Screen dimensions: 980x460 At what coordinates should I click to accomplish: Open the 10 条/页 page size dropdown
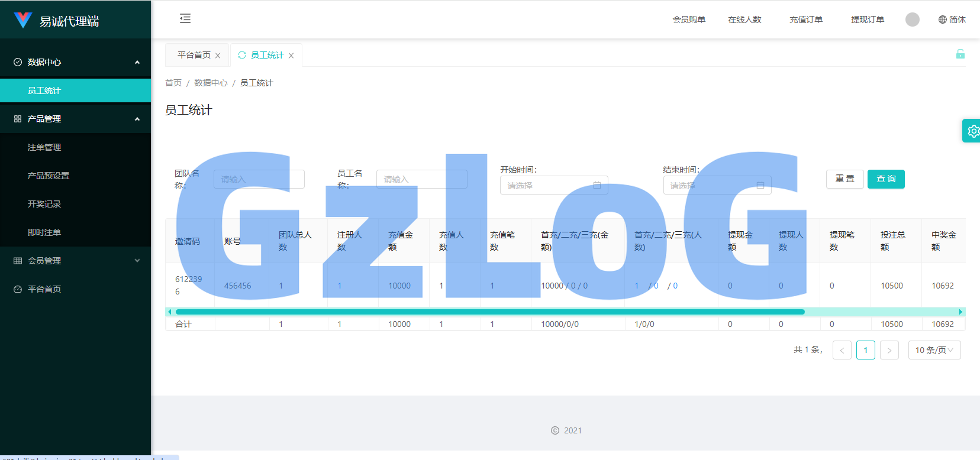[934, 350]
